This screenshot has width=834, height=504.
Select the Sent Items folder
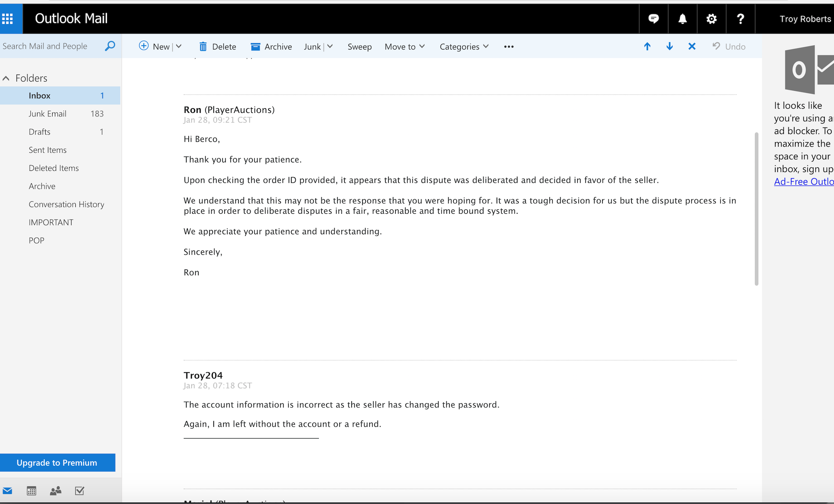point(48,150)
